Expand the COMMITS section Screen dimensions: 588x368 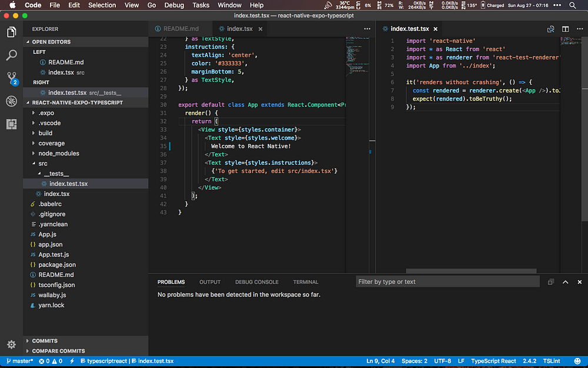pos(45,341)
